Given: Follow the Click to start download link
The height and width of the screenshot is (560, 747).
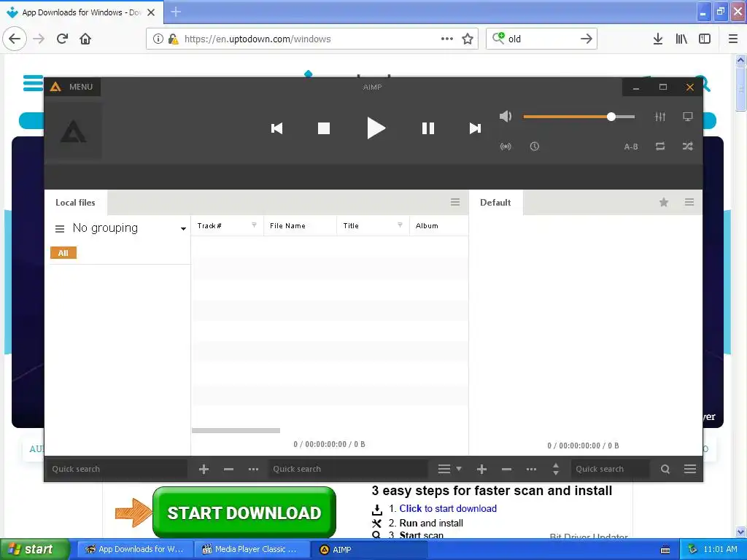Looking at the screenshot, I should pos(448,508).
